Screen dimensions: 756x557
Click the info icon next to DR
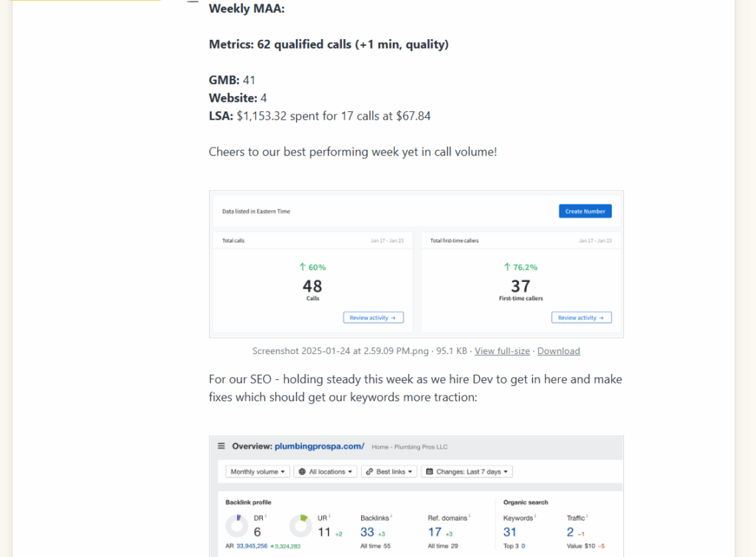pos(266,516)
